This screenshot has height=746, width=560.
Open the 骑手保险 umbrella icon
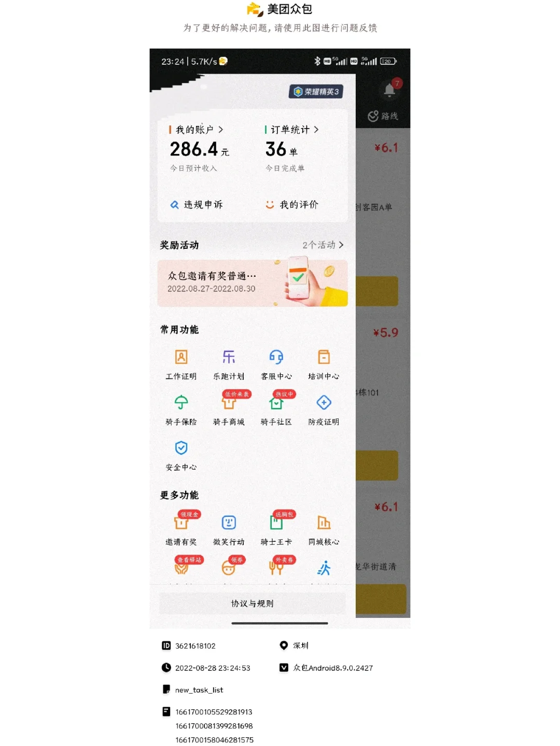[181, 402]
